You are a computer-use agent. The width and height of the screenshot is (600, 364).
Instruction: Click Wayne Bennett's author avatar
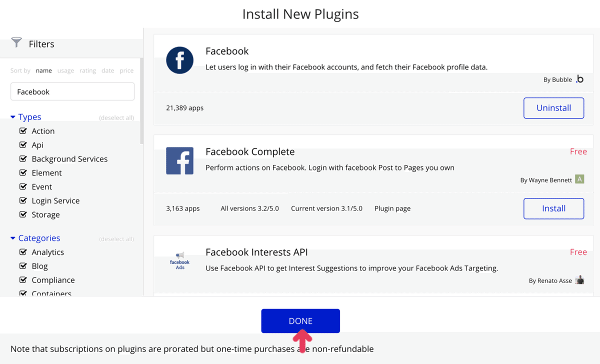coord(579,179)
